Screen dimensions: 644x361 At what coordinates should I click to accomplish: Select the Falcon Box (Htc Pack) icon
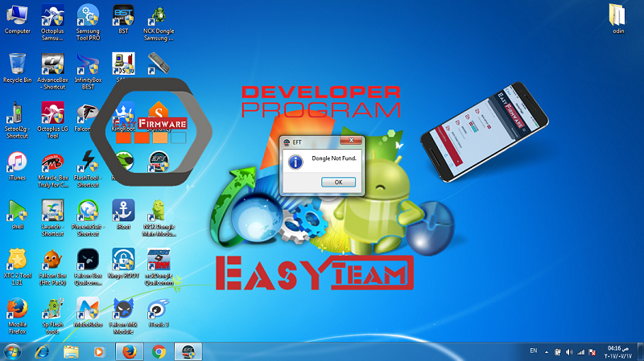tap(52, 267)
